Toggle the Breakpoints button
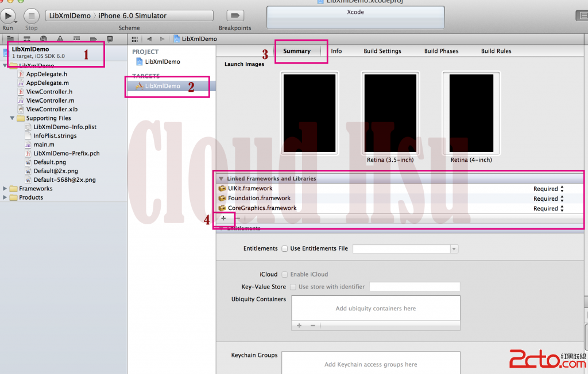 (235, 15)
